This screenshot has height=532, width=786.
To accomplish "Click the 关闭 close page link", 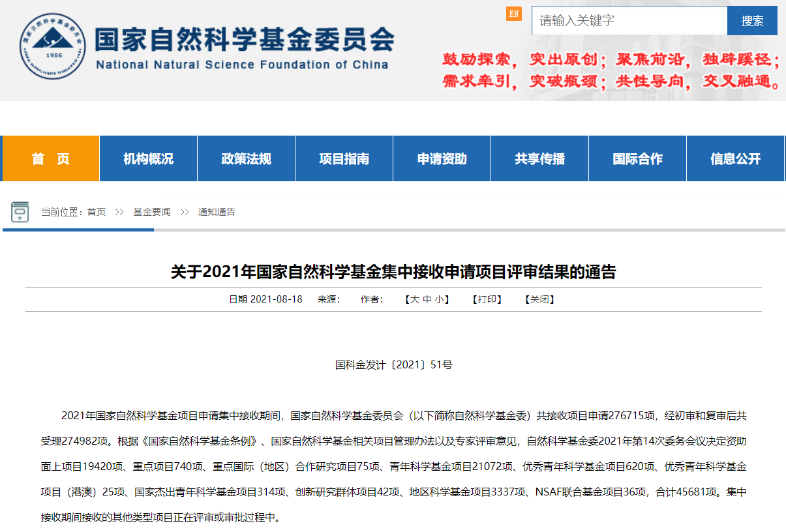I will [539, 300].
